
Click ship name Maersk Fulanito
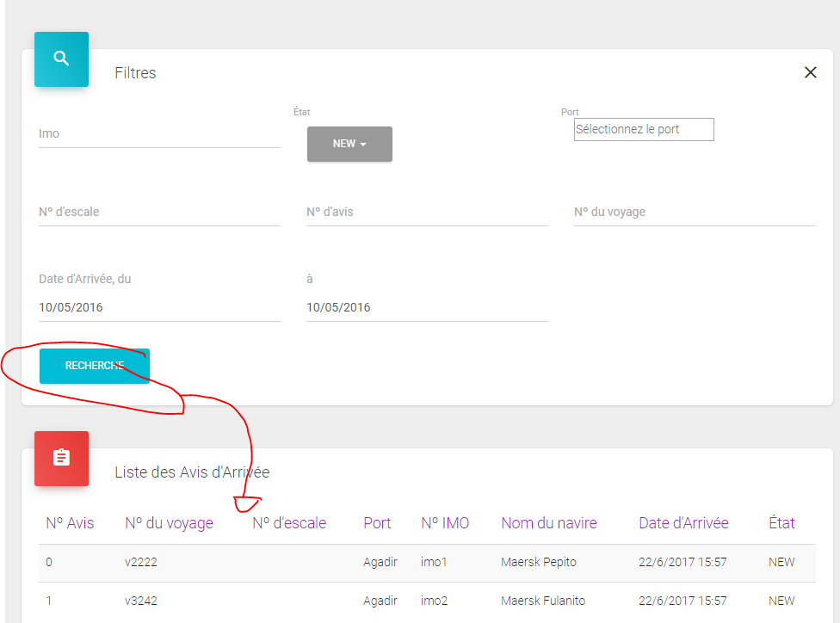543,601
